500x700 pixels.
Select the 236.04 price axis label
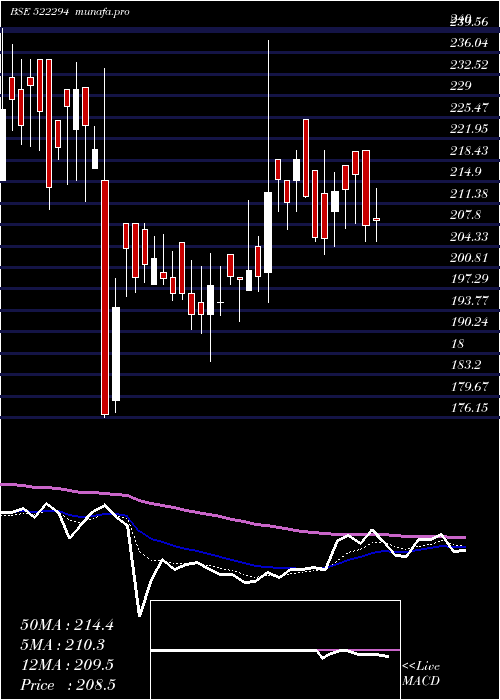point(469,43)
